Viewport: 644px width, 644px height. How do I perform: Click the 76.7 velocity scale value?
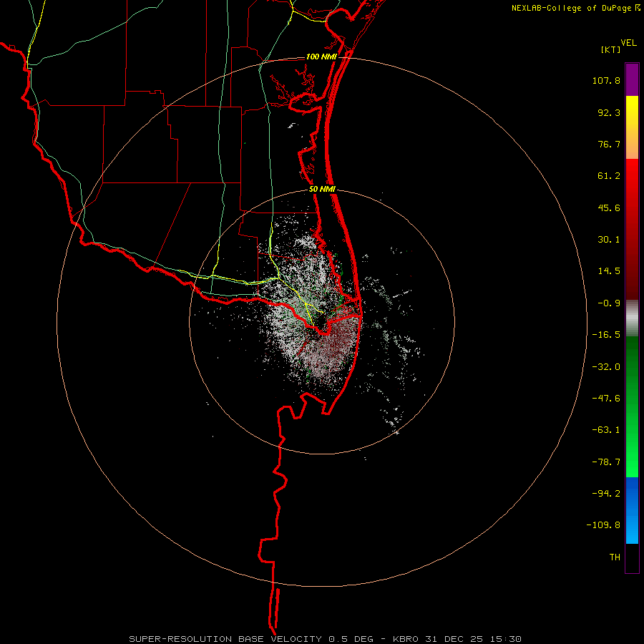(x=609, y=144)
